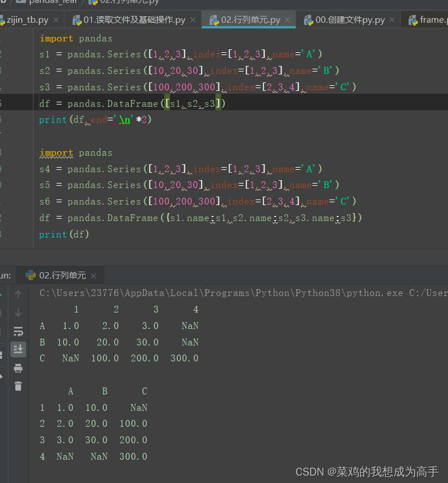The height and width of the screenshot is (483, 448).
Task: Click the Up the Stack Trace arrow
Action: point(18,294)
